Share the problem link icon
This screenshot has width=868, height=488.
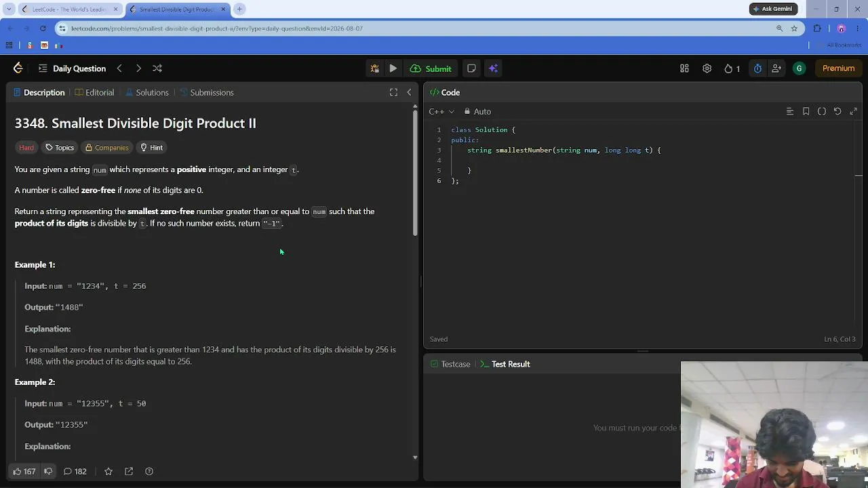click(x=129, y=471)
